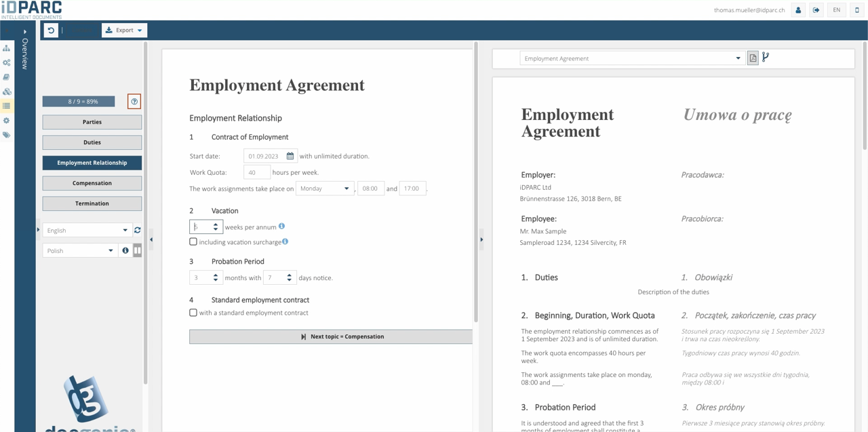
Task: Open the Employment Agreement document selector
Action: tap(631, 58)
